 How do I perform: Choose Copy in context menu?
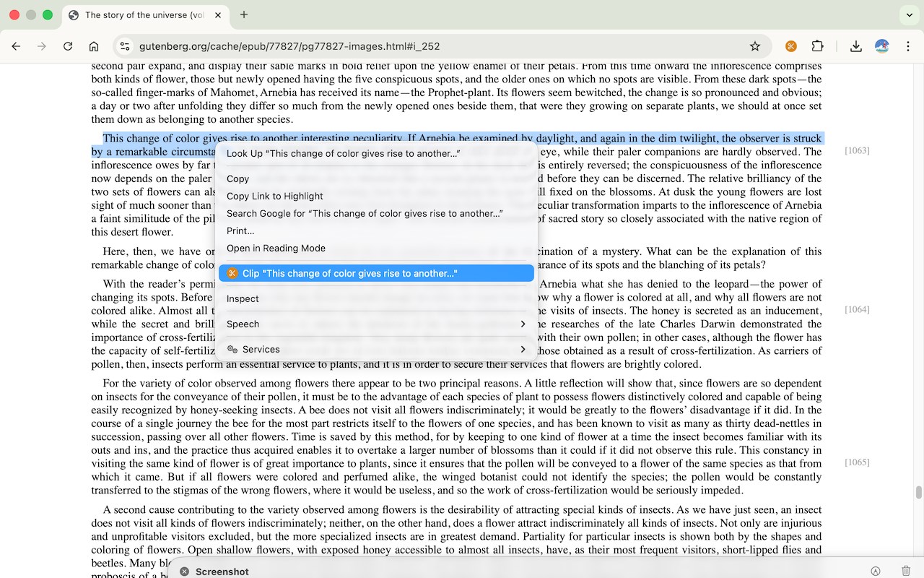[x=376, y=178]
